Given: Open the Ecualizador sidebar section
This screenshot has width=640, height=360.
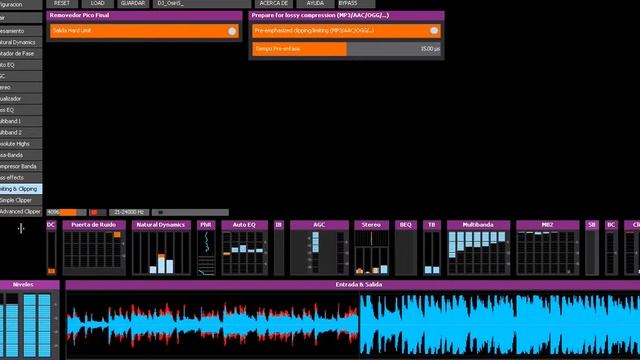Looking at the screenshot, I should (x=21, y=98).
